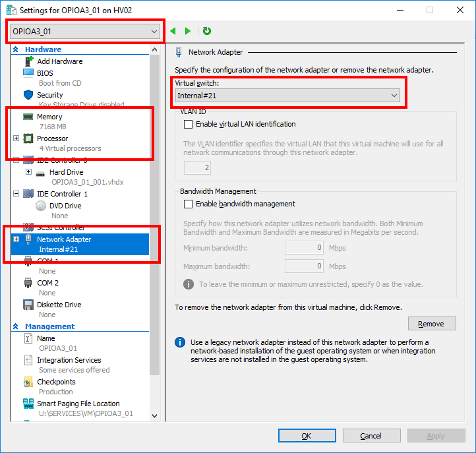Select BIOS Boot from CD item

(80, 78)
